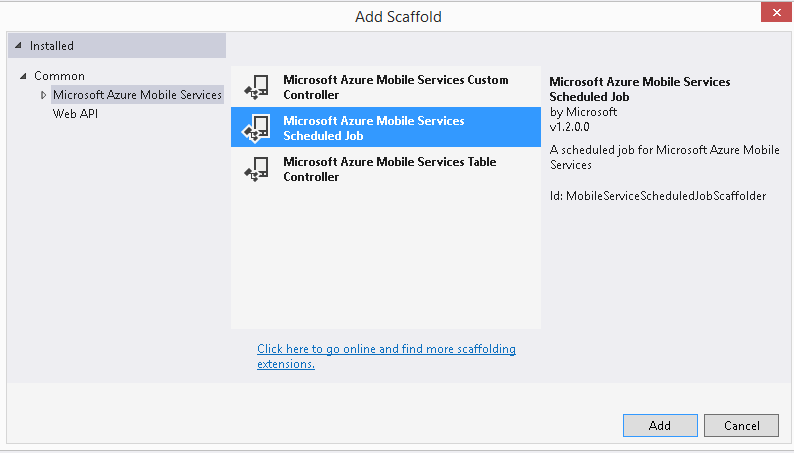Select the Common tree item label

coord(59,76)
